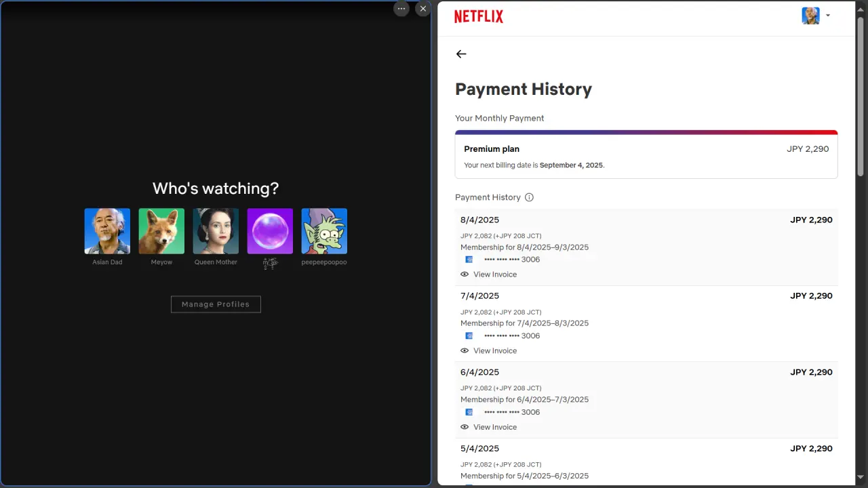This screenshot has height=488, width=868.
Task: View Invoice for the 6/4/2025 payment
Action: (488, 427)
